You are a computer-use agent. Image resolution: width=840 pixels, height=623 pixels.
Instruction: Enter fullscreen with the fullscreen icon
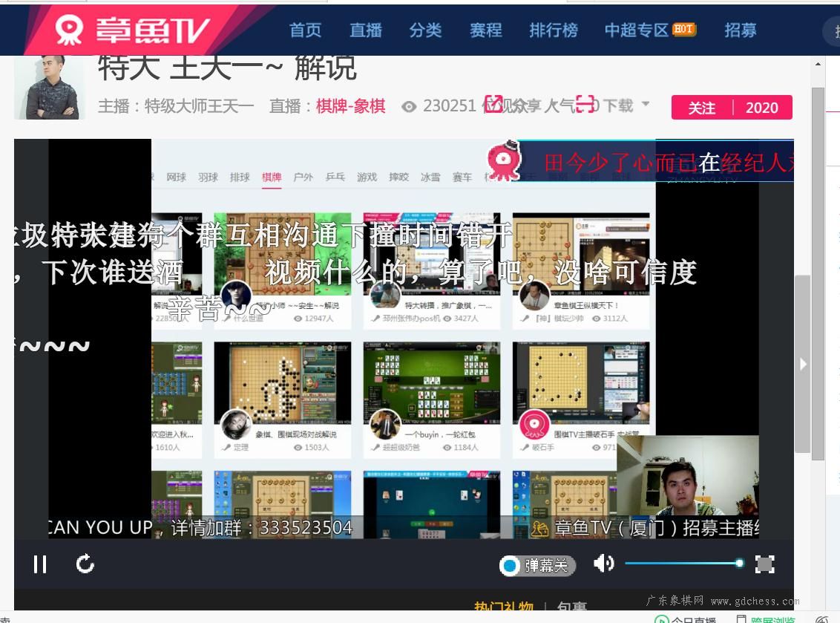pos(764,564)
